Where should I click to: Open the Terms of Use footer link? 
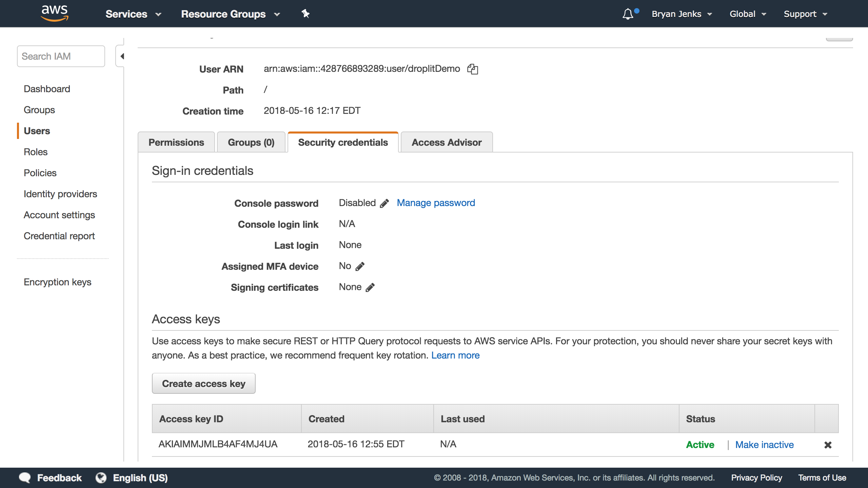822,478
